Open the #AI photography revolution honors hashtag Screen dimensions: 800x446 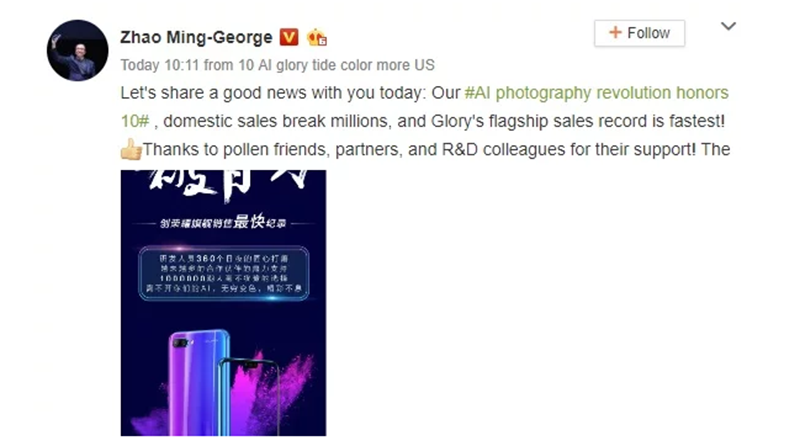point(596,93)
